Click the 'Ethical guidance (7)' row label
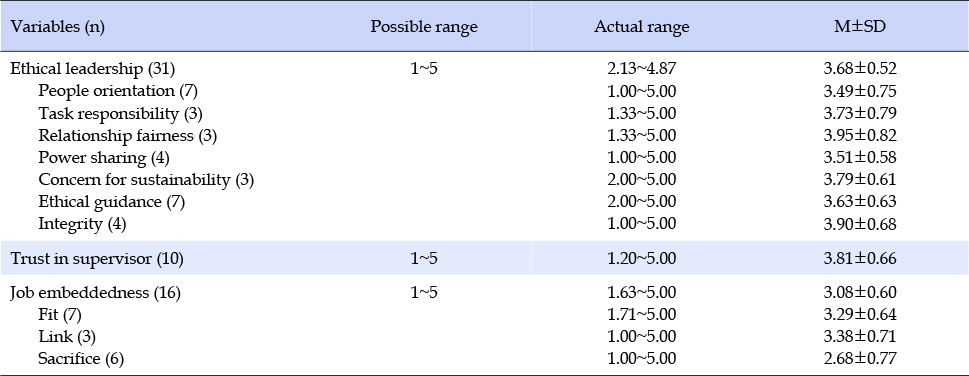 click(x=111, y=202)
